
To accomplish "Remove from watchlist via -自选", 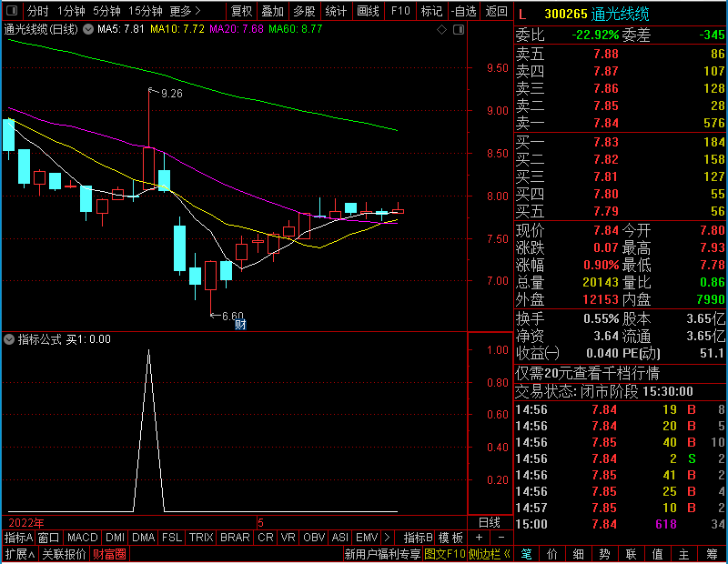I will click(463, 11).
